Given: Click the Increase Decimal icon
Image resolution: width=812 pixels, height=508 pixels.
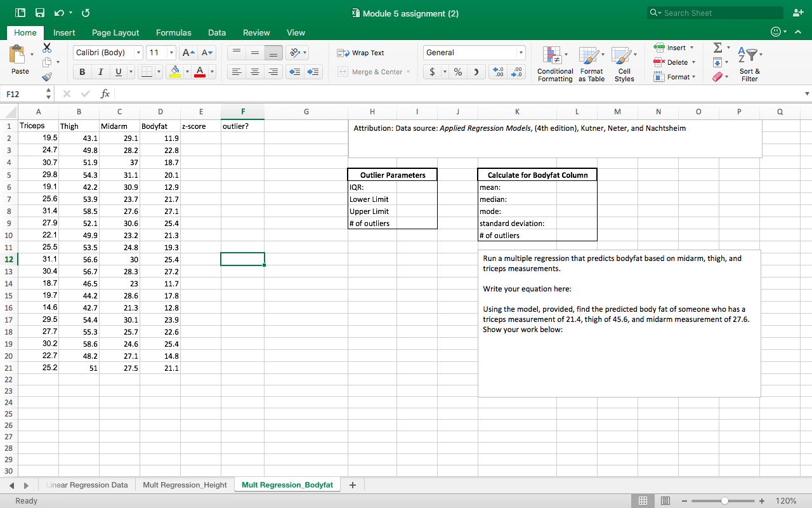Looking at the screenshot, I should pyautogui.click(x=497, y=72).
